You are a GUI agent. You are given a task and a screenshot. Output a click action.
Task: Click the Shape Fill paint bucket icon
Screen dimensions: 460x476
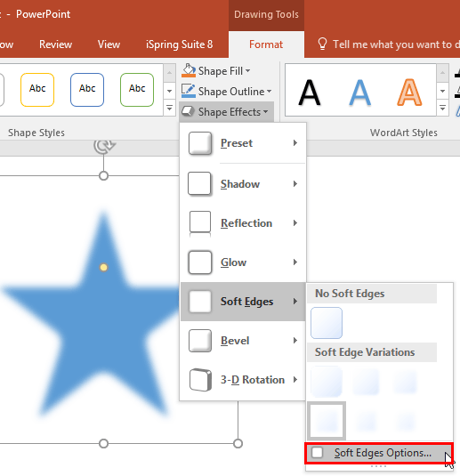[x=189, y=70]
